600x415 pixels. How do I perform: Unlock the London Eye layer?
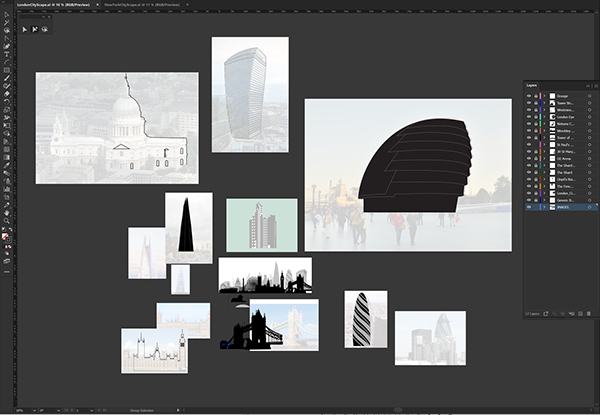click(535, 117)
